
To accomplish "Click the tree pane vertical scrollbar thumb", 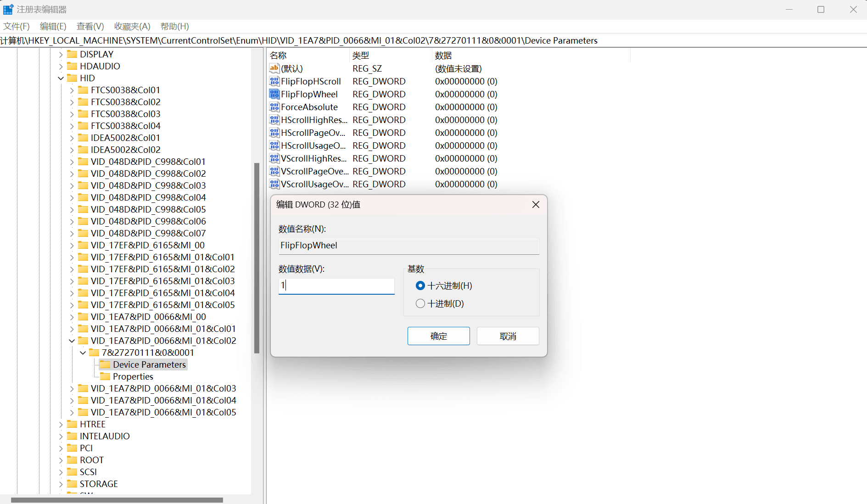I will click(257, 257).
